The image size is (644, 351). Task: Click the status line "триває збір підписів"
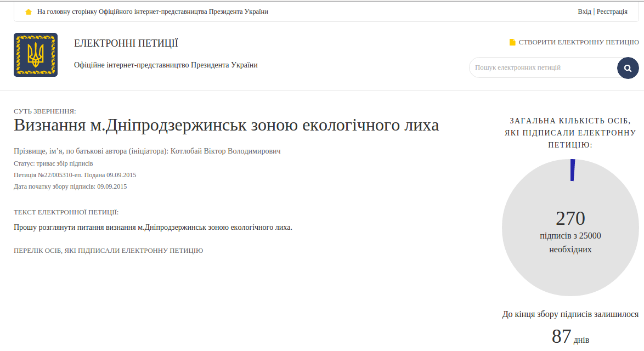click(65, 163)
